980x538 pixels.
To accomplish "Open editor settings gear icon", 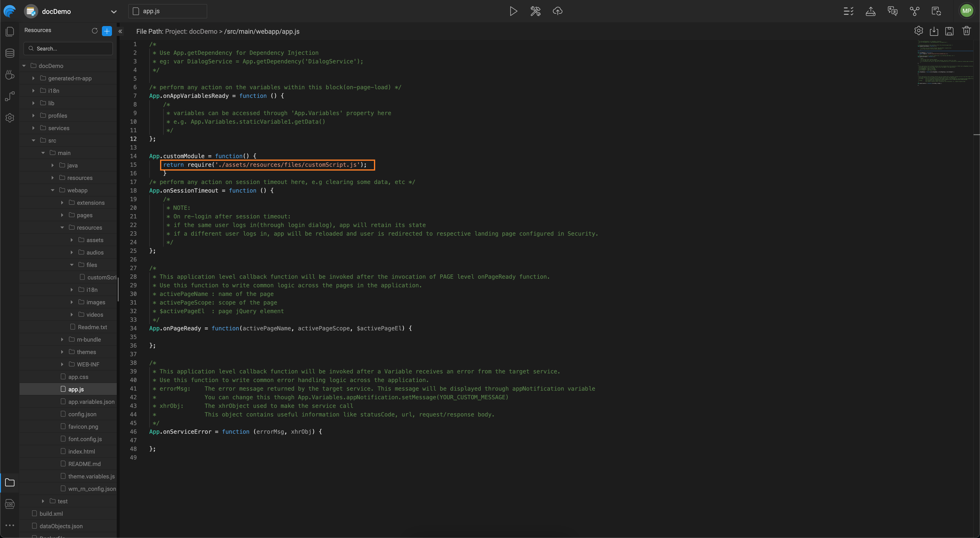I will 918,31.
